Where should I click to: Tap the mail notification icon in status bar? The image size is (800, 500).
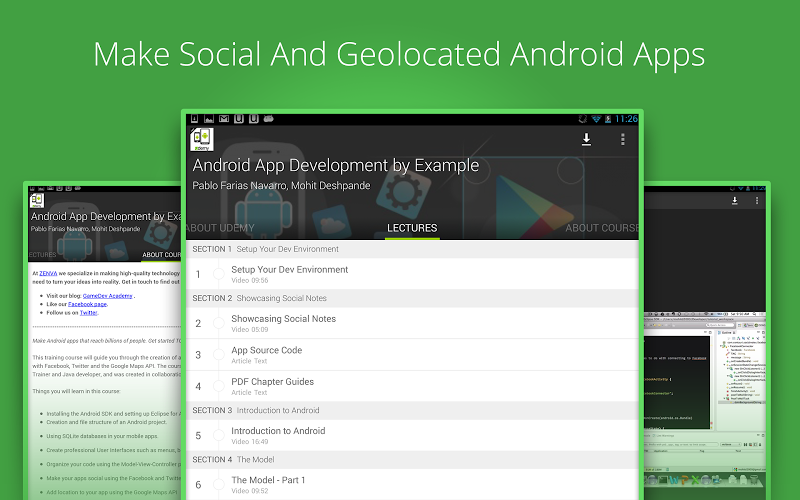coord(223,119)
